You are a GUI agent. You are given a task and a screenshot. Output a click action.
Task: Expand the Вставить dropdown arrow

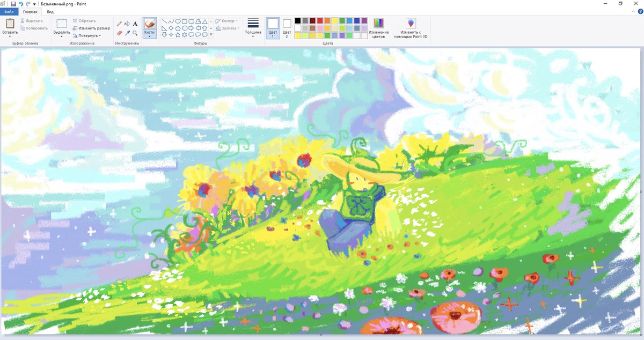(x=10, y=35)
